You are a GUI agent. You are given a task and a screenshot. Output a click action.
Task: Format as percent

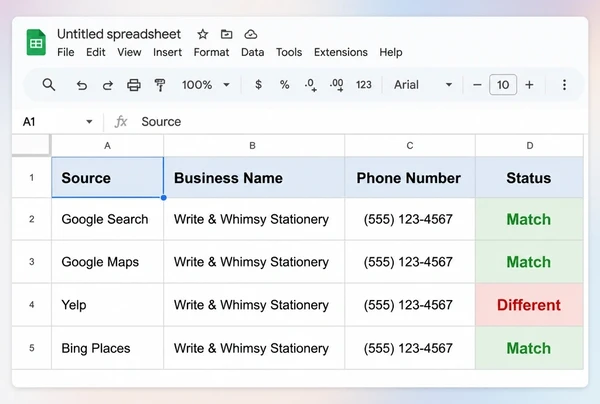284,85
